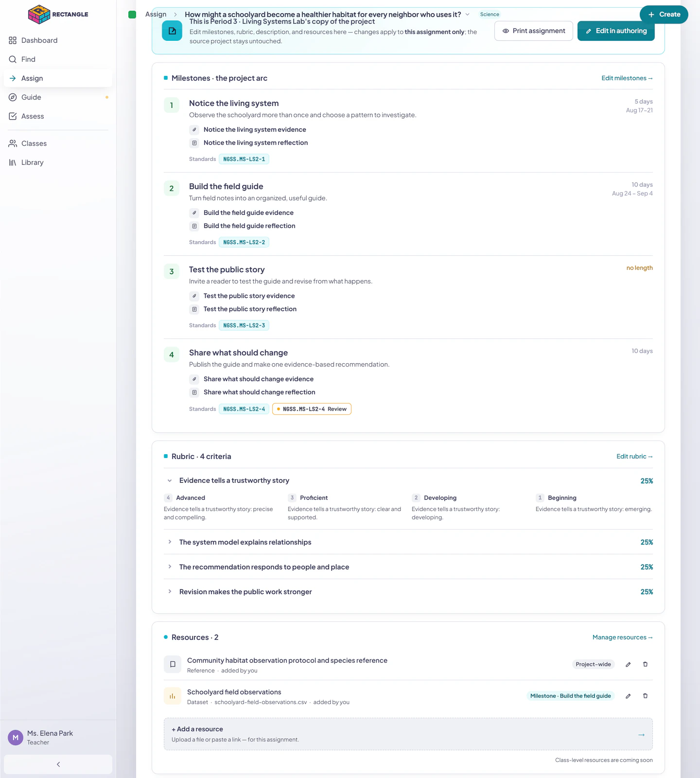The image size is (700, 778).
Task: Click the reflection icon for Build the field guide
Action: (x=194, y=226)
